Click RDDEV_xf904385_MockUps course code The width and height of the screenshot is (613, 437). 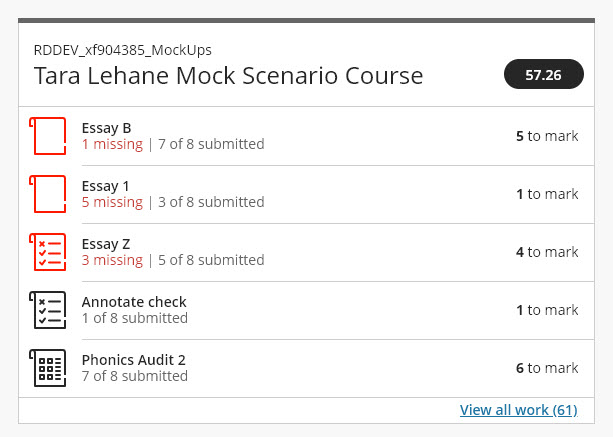pos(122,50)
